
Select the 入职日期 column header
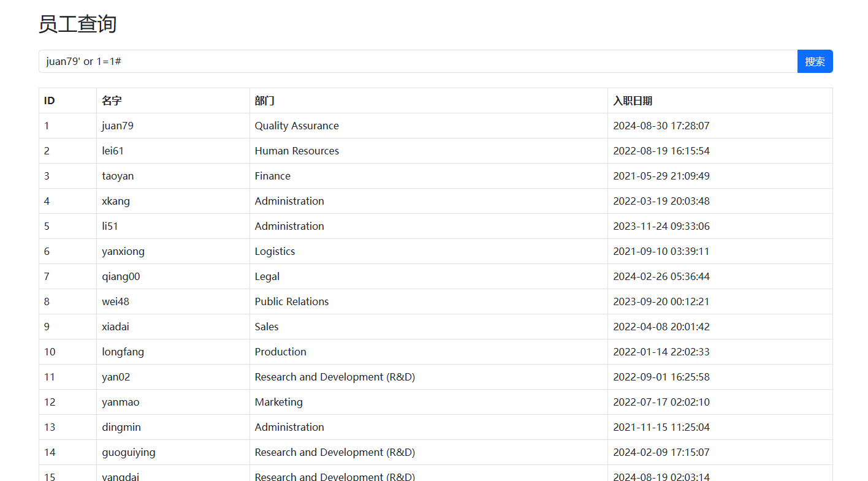click(633, 100)
